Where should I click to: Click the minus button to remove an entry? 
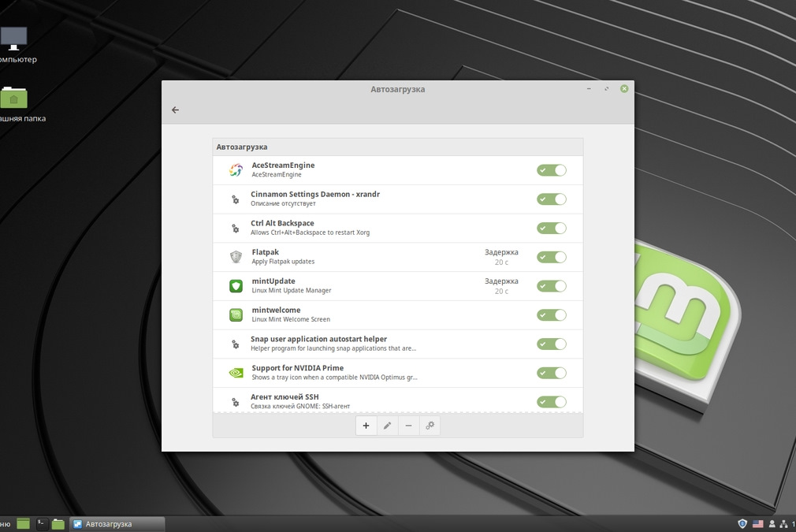pos(408,425)
